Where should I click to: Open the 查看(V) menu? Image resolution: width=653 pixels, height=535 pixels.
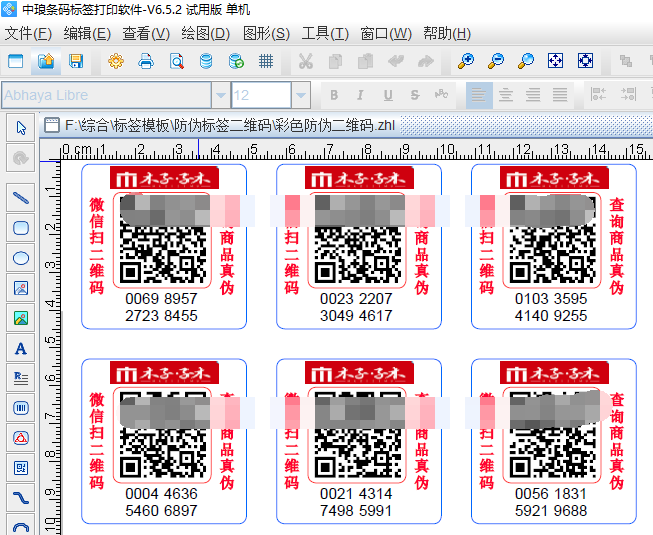tap(146, 34)
